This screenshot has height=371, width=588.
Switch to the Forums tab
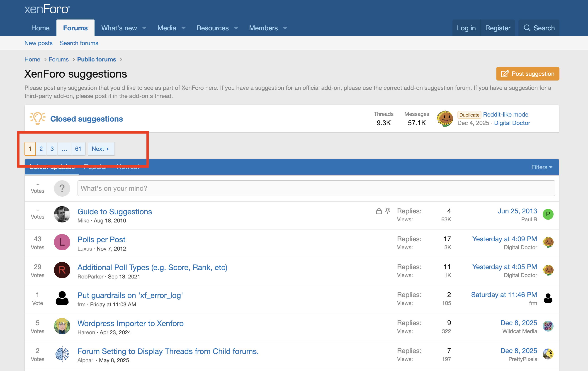pyautogui.click(x=75, y=28)
